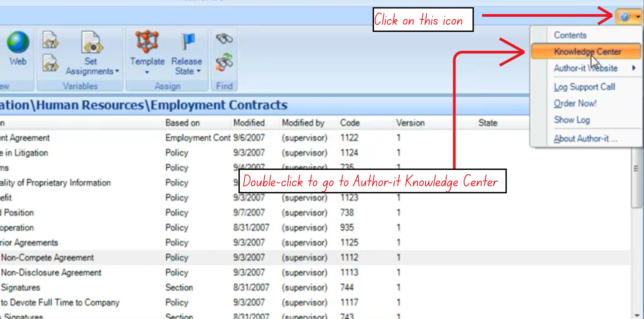Click the upper variable document icon
The height and width of the screenshot is (319, 644).
[50, 40]
